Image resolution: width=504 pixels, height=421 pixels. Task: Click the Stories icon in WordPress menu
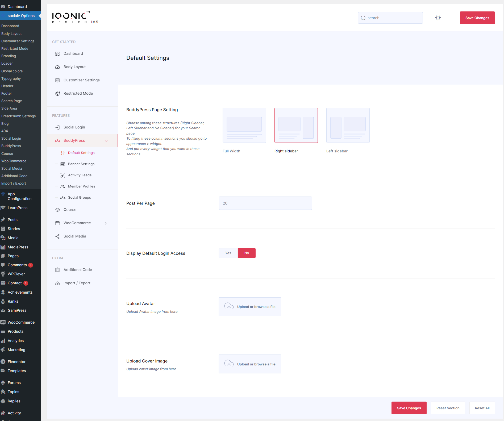tap(3, 229)
